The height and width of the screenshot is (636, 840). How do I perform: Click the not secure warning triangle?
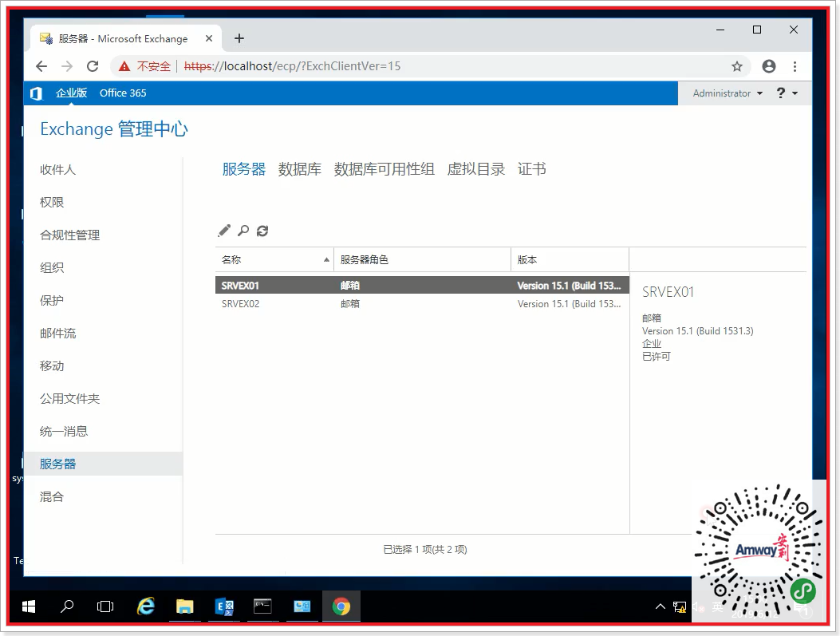coord(124,66)
